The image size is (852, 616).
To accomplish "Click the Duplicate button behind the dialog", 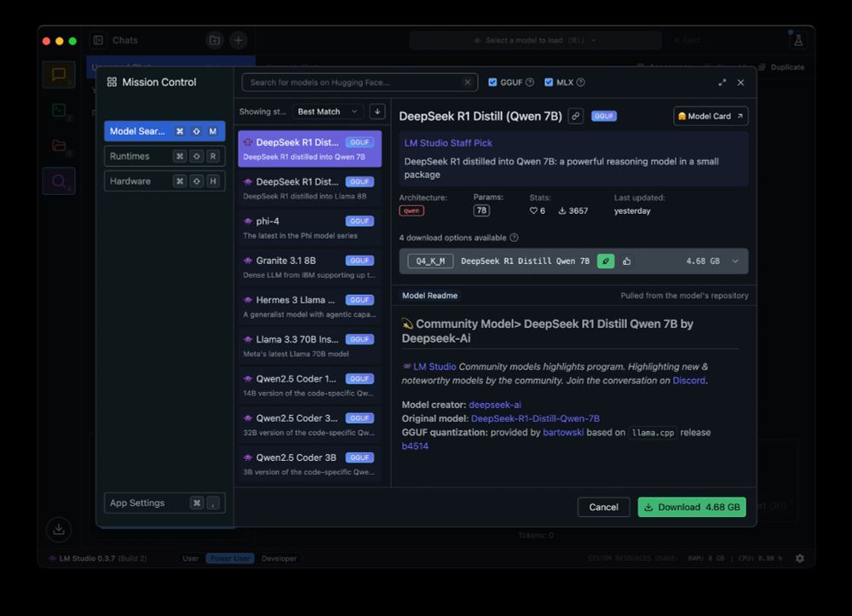I will pos(782,67).
